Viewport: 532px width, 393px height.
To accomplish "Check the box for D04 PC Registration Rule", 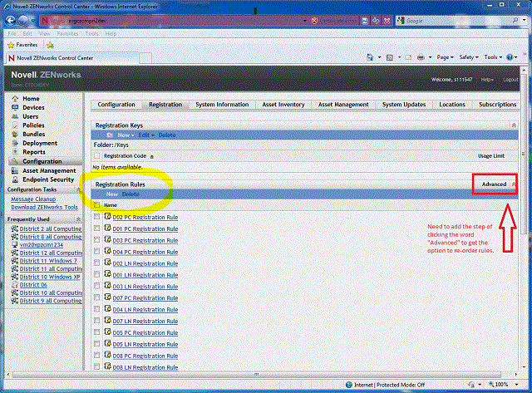I will coord(97,251).
